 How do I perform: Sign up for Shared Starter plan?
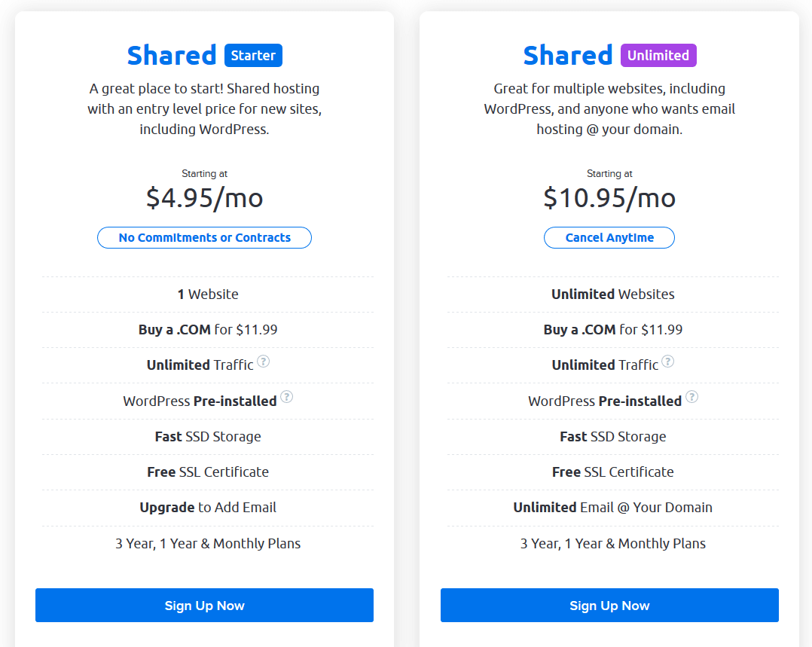coord(205,605)
